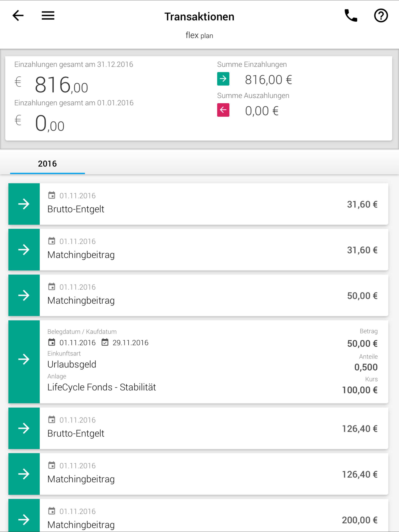399x532 pixels.
Task: Click pink arrow icon beside Summe Auszahlungen
Action: click(x=223, y=110)
